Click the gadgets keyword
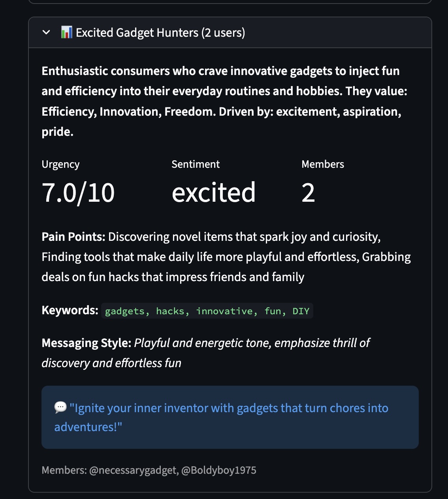 point(124,311)
